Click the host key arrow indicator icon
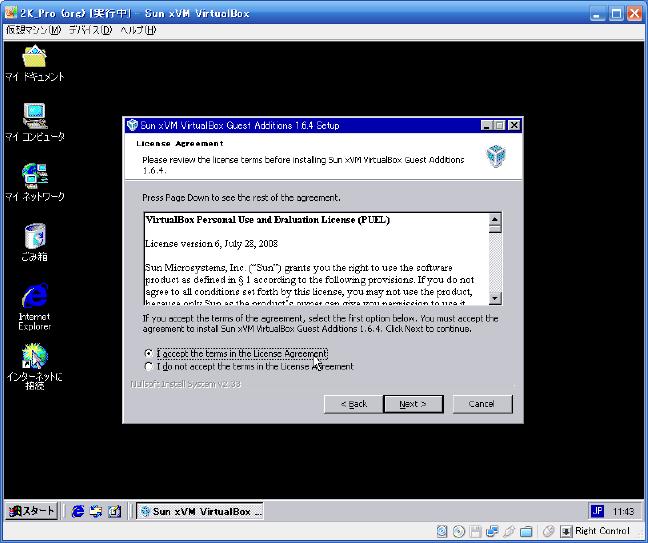The width and height of the screenshot is (648, 543). [566, 531]
